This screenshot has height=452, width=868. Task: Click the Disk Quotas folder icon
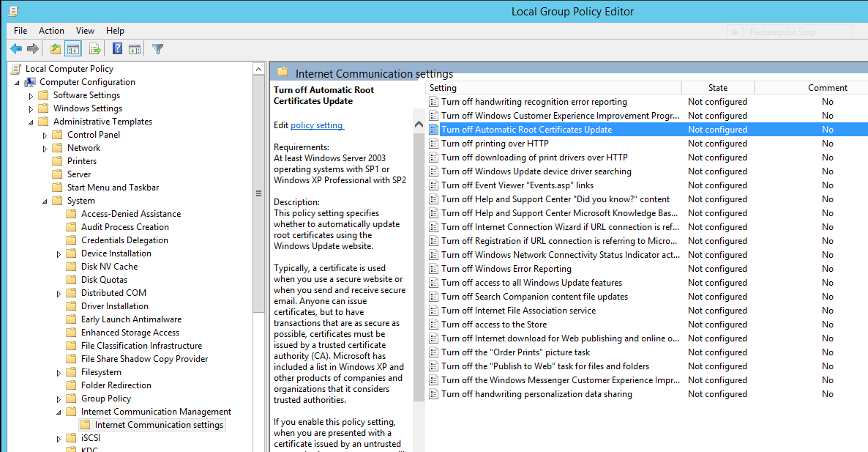click(x=71, y=280)
